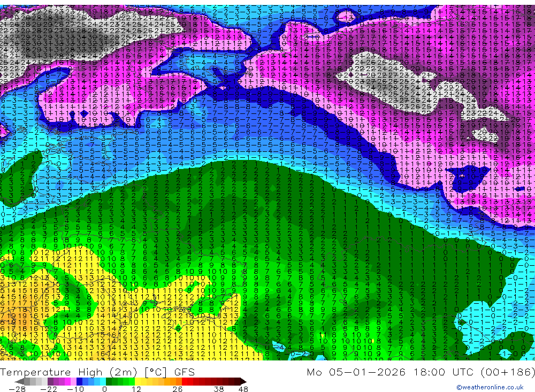Screen dimensions: 535x392
Task: Click the 'Mo 05-01-2026 18:00 UTC (00+186)' timestamp
Action: 421,372
